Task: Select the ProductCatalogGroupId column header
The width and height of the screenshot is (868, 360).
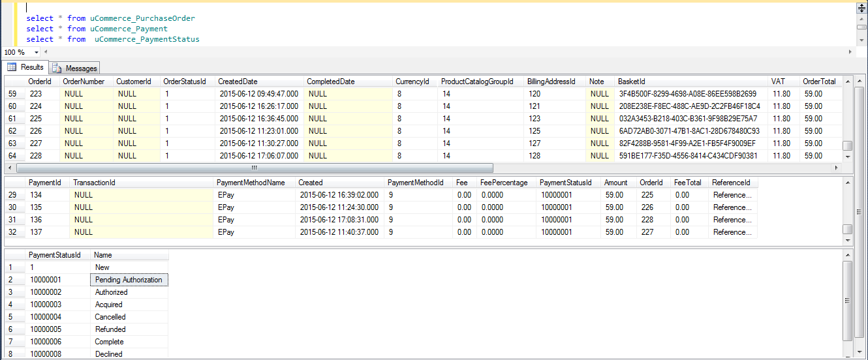Action: click(x=481, y=82)
